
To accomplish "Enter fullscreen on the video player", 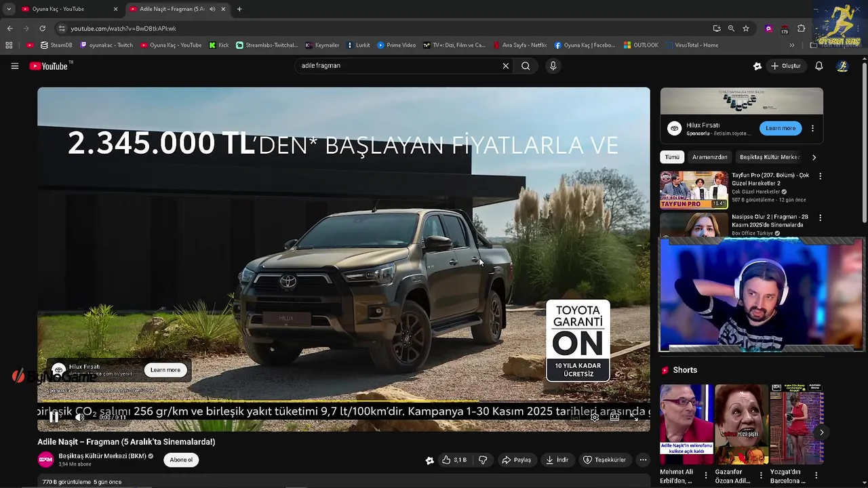I will click(635, 418).
